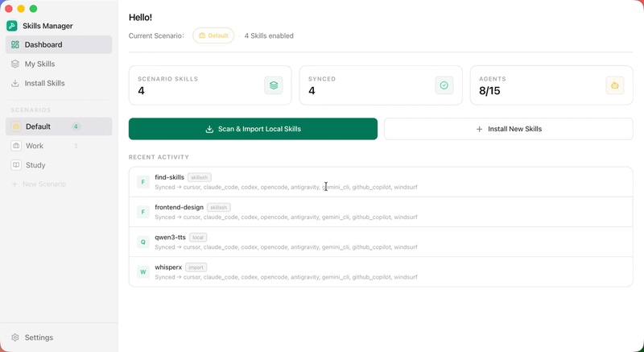The height and width of the screenshot is (352, 644).
Task: Click the local tag beside qwen3-tts
Action: click(198, 238)
